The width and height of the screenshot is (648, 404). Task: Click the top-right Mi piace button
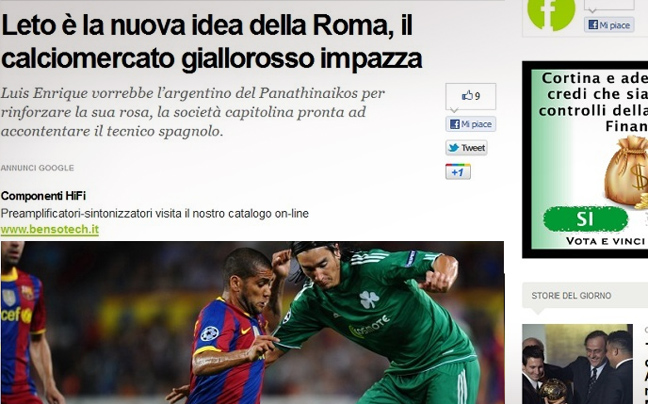609,25
